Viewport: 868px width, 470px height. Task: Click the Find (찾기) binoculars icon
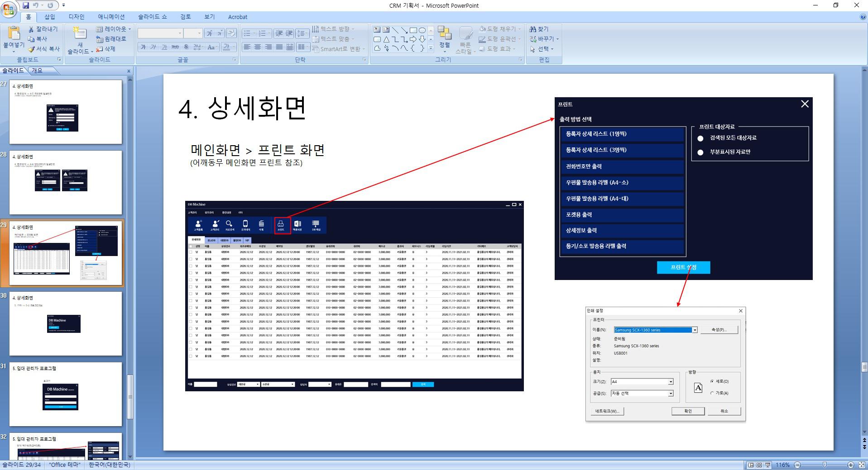pyautogui.click(x=533, y=29)
